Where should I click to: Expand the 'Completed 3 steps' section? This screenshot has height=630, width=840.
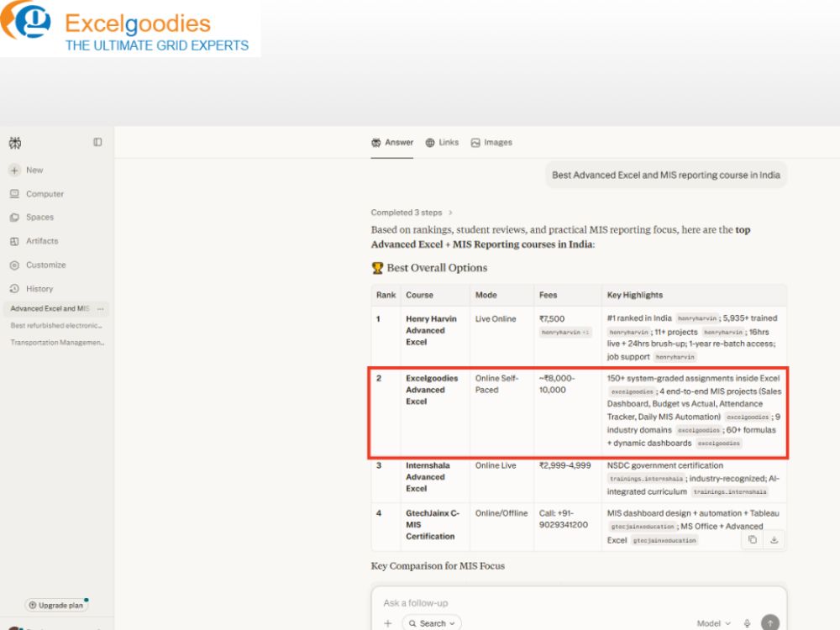pos(412,213)
